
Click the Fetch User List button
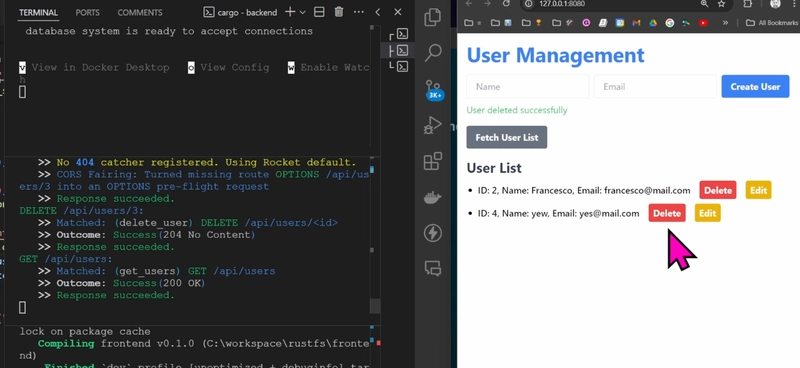coord(507,137)
